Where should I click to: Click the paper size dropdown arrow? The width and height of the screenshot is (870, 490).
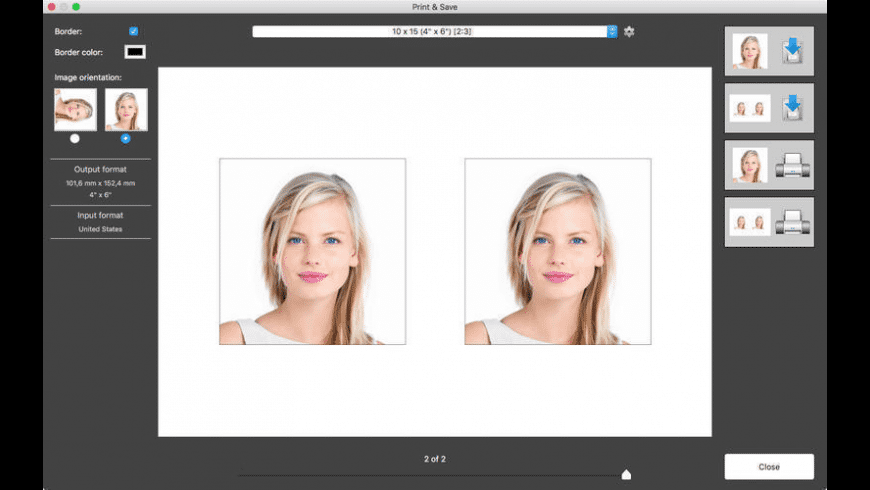[x=612, y=32]
